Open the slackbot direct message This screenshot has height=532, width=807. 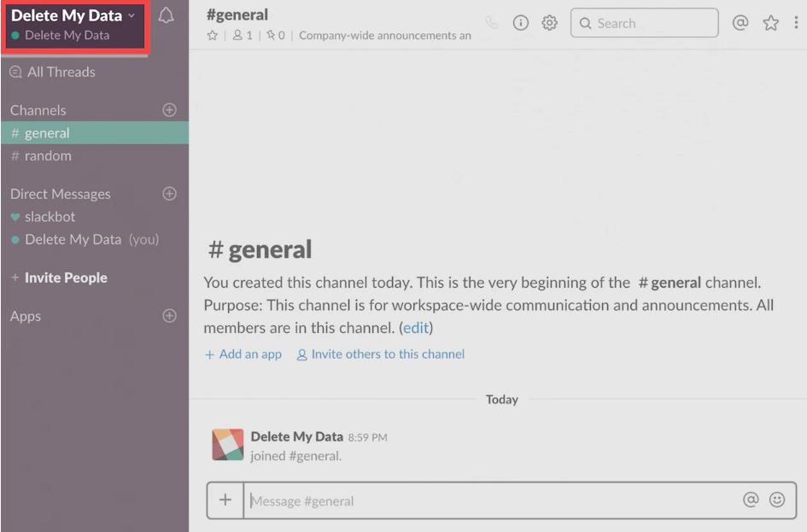[x=95, y=217]
